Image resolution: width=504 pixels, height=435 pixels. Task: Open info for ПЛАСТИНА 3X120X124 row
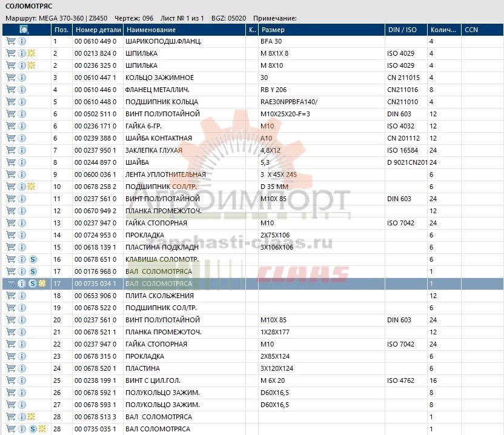click(22, 368)
